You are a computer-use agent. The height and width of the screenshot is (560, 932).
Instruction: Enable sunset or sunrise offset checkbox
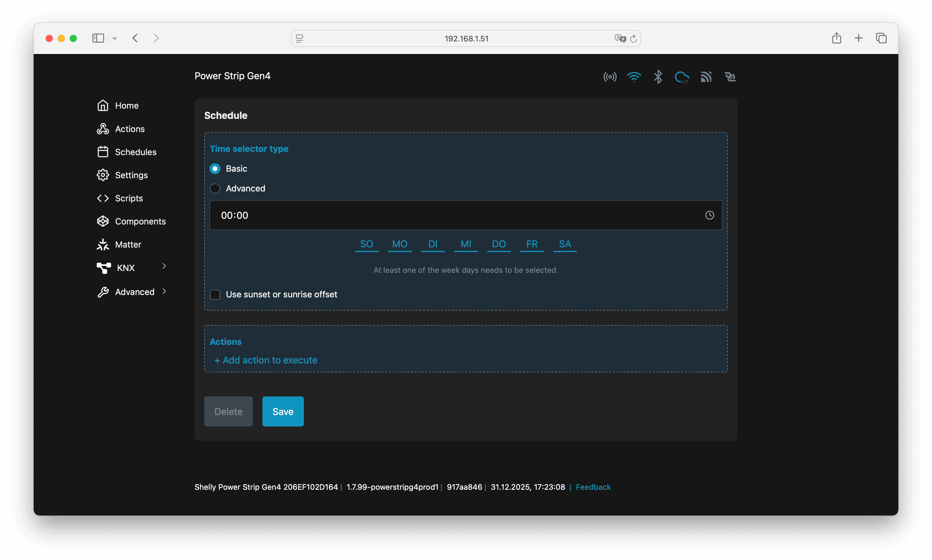[215, 294]
